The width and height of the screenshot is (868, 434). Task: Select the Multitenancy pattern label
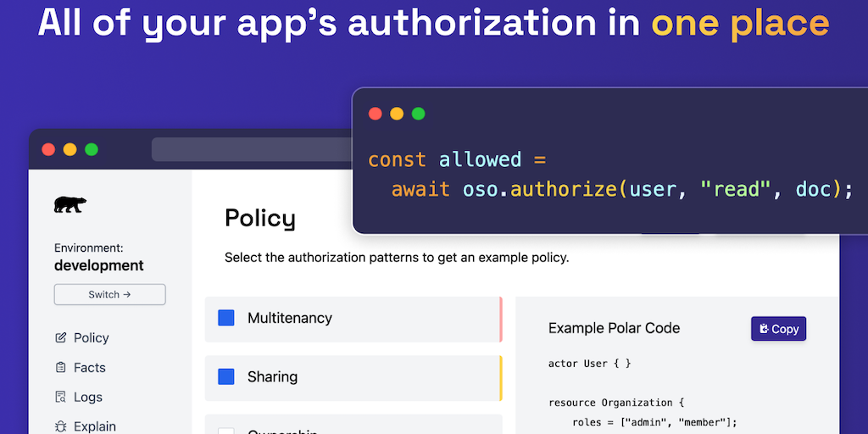click(290, 318)
